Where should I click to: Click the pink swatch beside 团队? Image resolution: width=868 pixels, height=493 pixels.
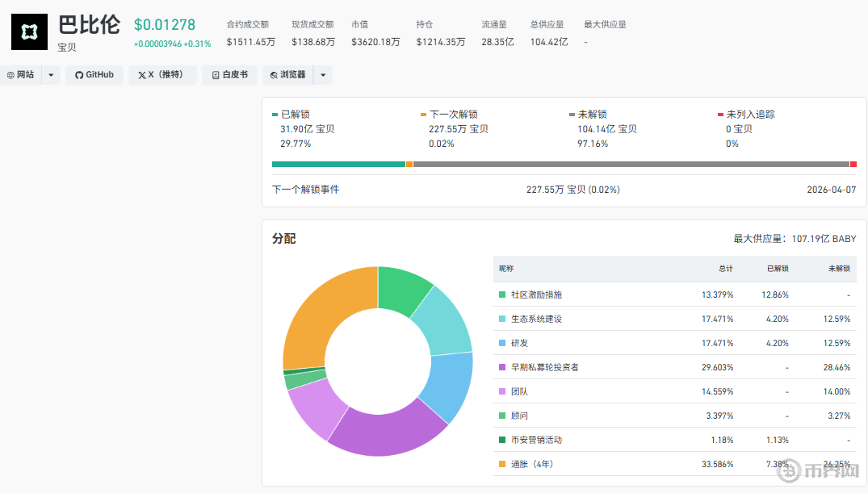point(502,391)
